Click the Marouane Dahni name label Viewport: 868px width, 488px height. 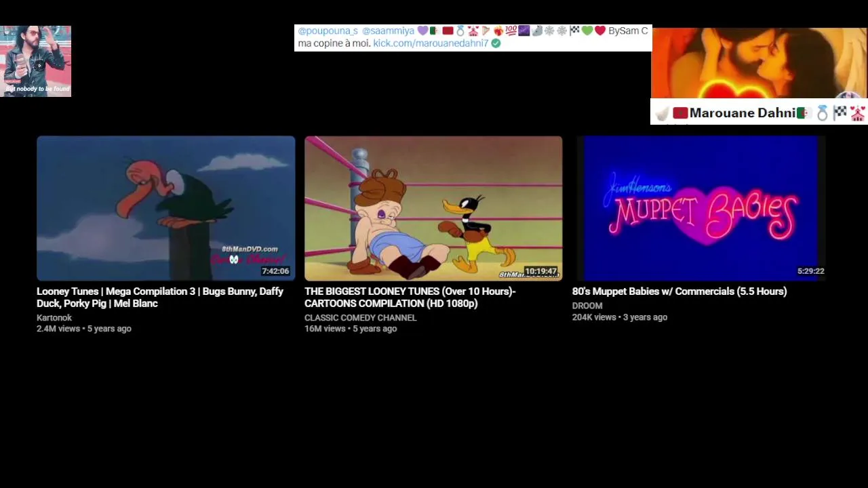coord(743,113)
